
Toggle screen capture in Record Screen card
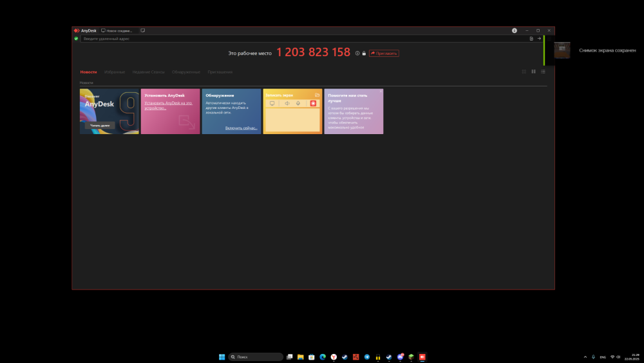272,104
